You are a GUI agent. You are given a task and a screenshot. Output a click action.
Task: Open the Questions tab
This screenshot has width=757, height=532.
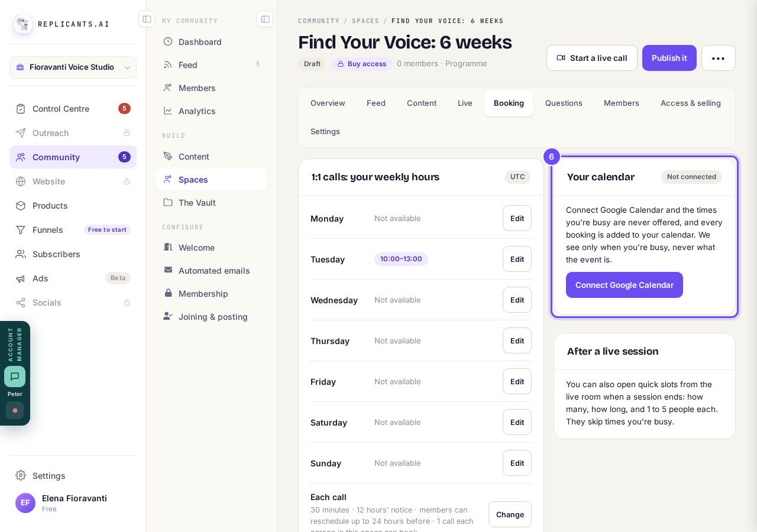pos(564,103)
